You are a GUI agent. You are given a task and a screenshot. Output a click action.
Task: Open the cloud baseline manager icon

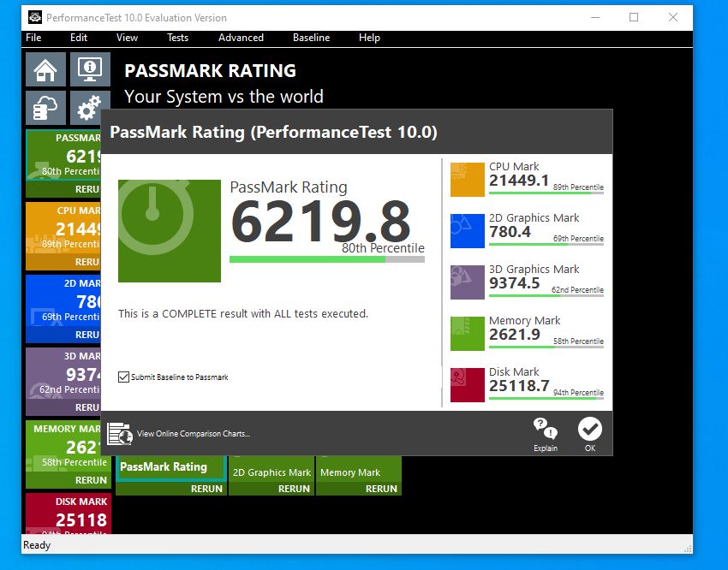pyautogui.click(x=45, y=108)
